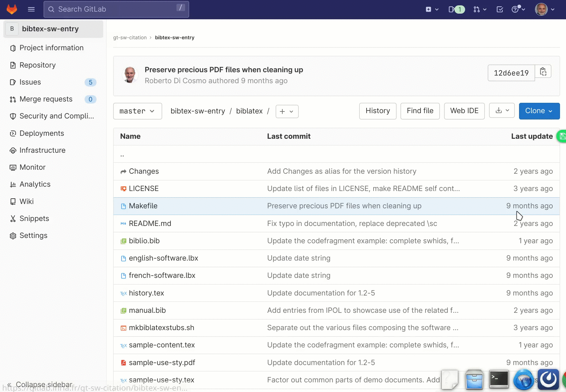
Task: Open the hamburger navigation menu
Action: (31, 9)
